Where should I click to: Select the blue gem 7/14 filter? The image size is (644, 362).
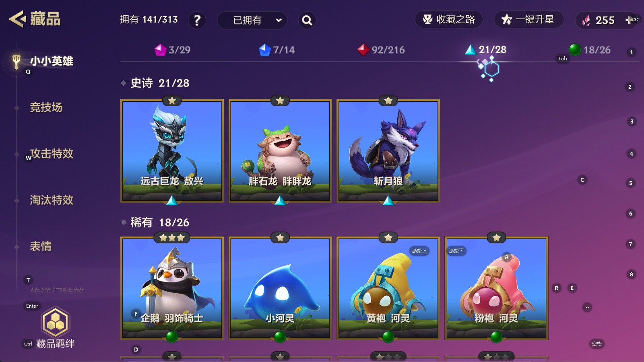pos(277,50)
